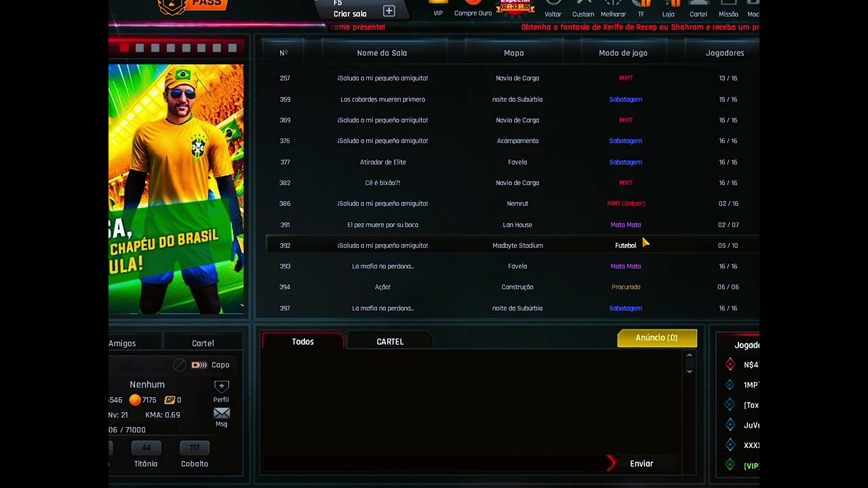Click the diamond icon beside JuVe player

[730, 426]
